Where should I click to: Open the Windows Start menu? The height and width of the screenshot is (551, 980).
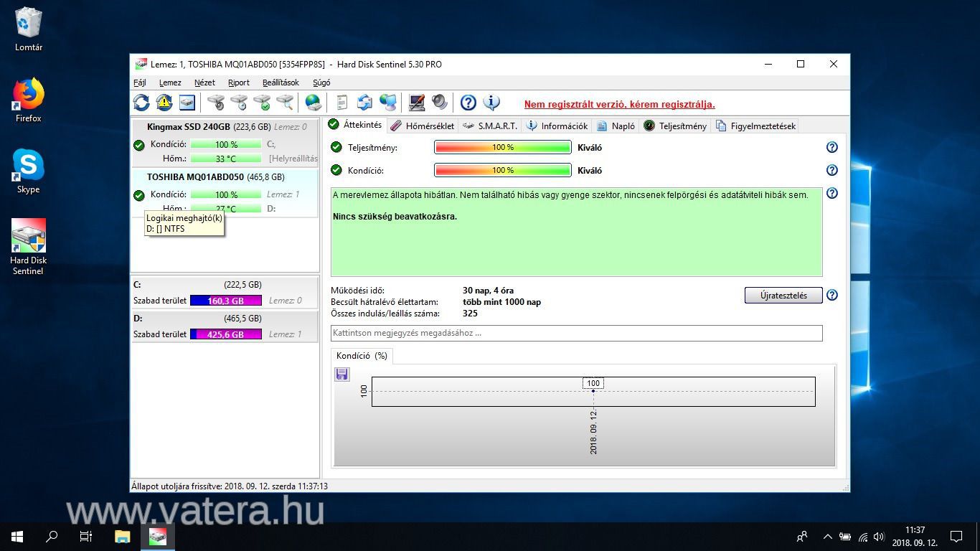click(17, 536)
